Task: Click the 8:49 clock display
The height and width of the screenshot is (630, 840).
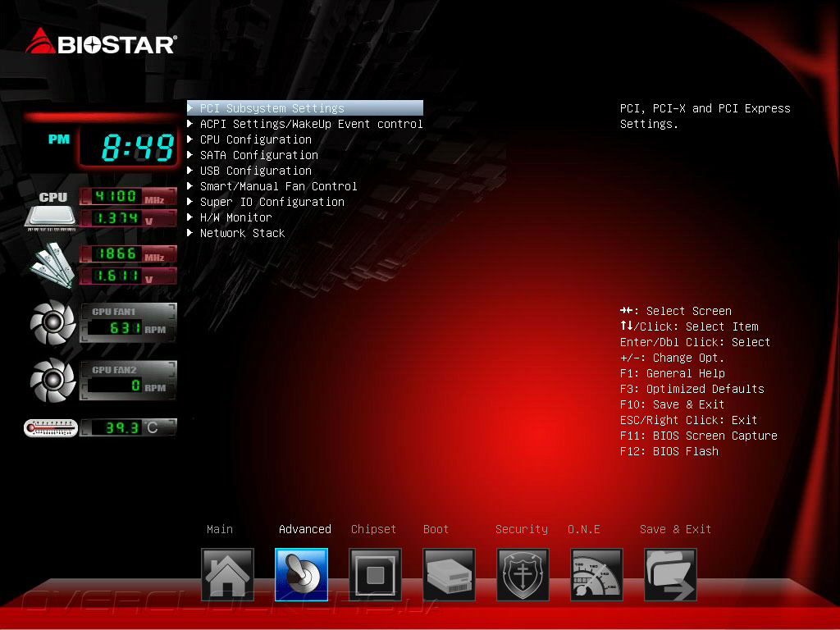Action: [x=129, y=147]
